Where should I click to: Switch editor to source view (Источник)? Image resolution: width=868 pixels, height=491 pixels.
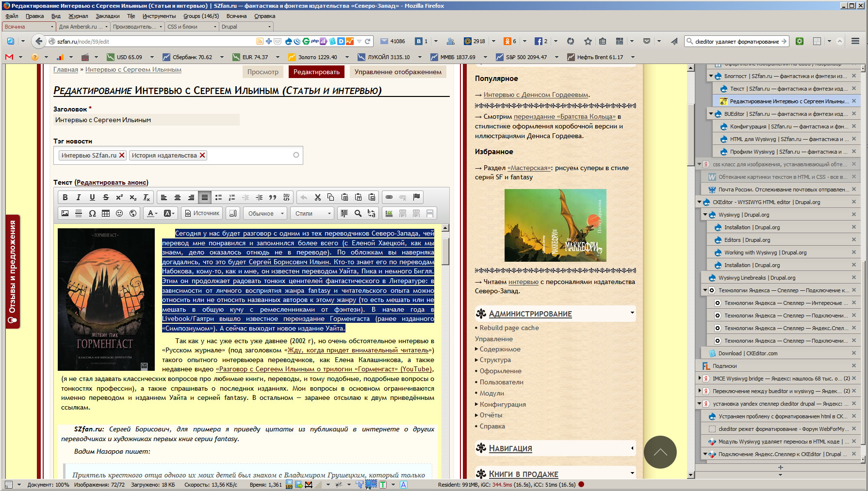202,213
